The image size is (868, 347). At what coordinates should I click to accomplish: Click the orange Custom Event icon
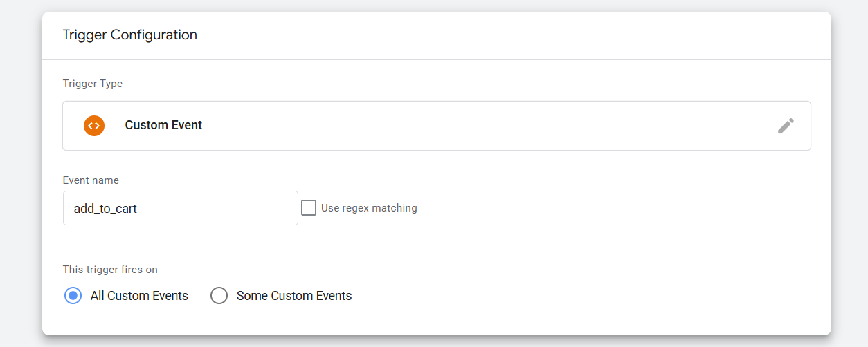(x=94, y=126)
